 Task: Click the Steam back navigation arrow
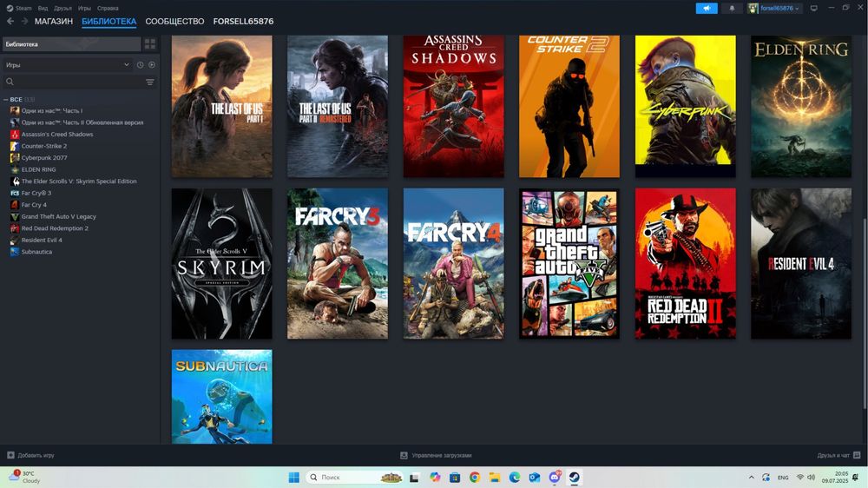tap(10, 21)
